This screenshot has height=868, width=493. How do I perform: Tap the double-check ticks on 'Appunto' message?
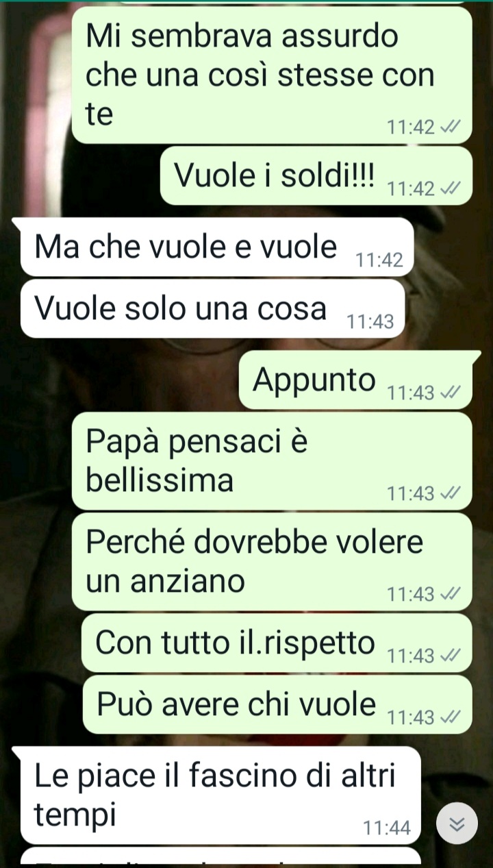click(x=450, y=393)
